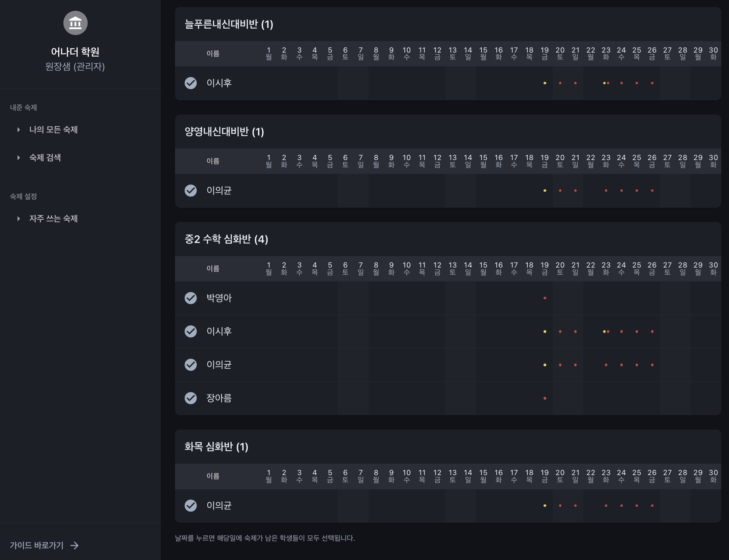Select date 25 목 in 화목 심화반 header
729x560 pixels.
point(637,476)
